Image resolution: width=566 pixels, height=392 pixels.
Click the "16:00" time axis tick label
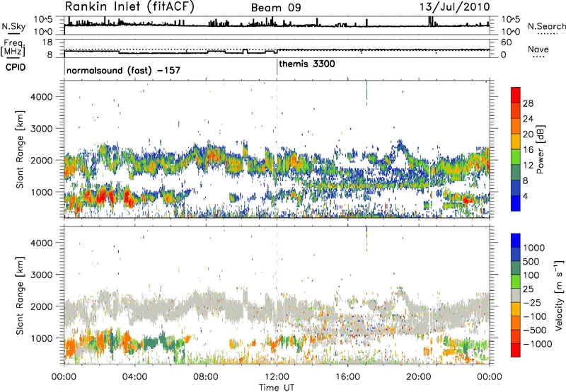point(347,377)
